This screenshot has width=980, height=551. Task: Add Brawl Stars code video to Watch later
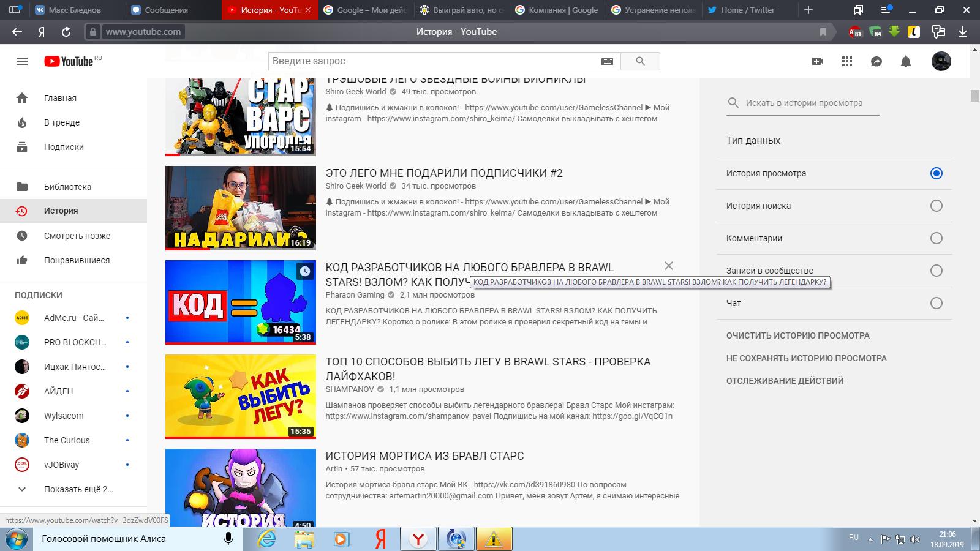[305, 271]
